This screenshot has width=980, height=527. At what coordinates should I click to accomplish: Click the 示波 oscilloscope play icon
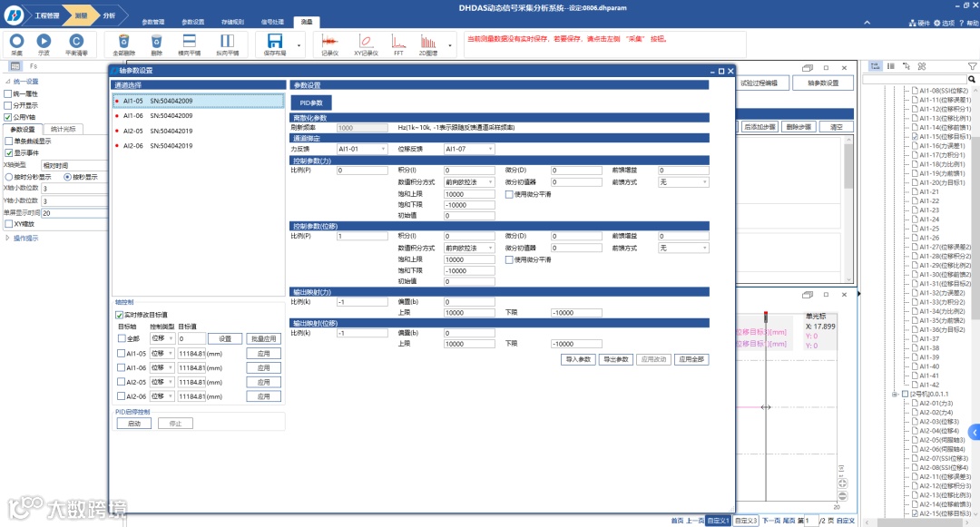click(44, 41)
